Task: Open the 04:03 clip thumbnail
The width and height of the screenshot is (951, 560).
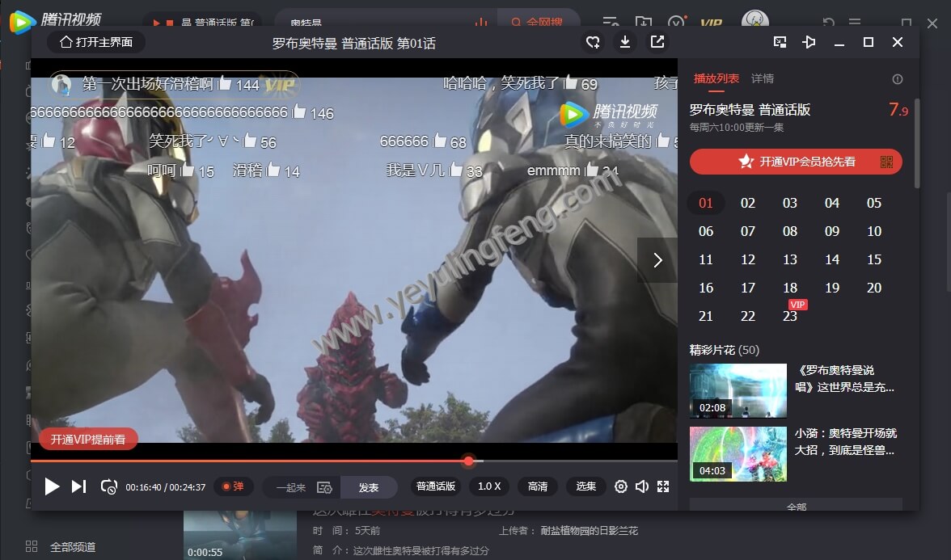Action: [x=738, y=454]
